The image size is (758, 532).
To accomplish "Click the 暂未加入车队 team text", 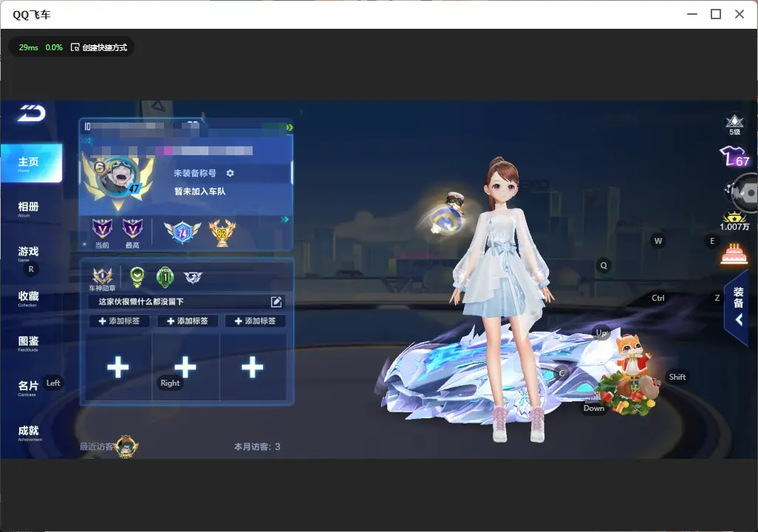I will 199,191.
